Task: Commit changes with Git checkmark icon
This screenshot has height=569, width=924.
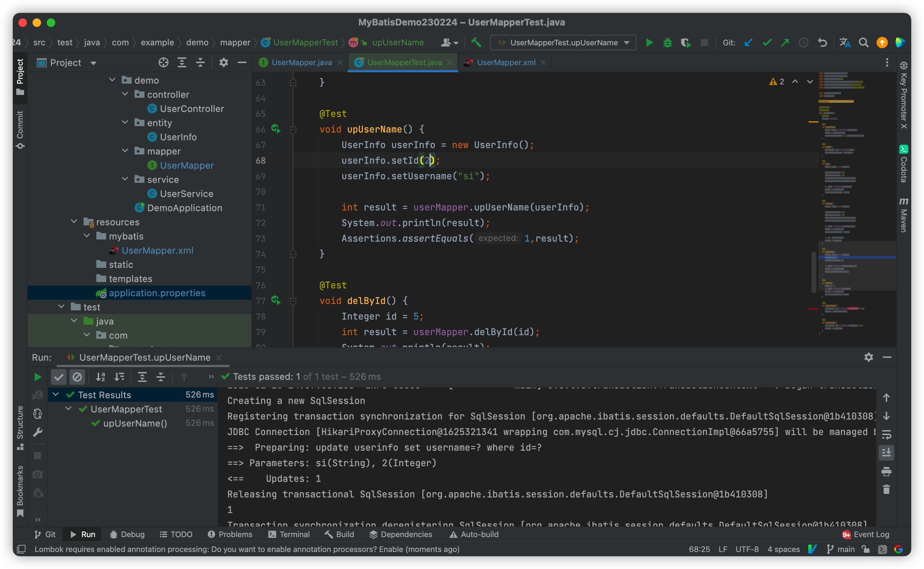Action: click(767, 43)
